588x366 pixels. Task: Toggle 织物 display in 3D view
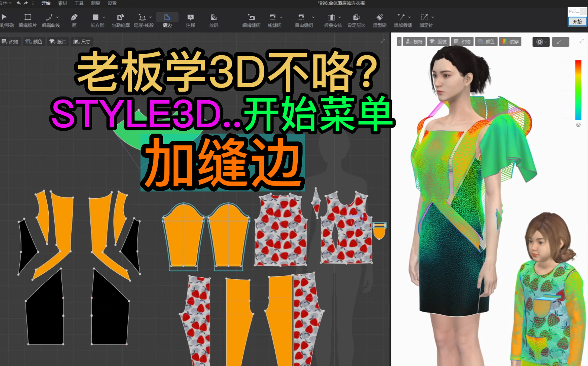462,42
